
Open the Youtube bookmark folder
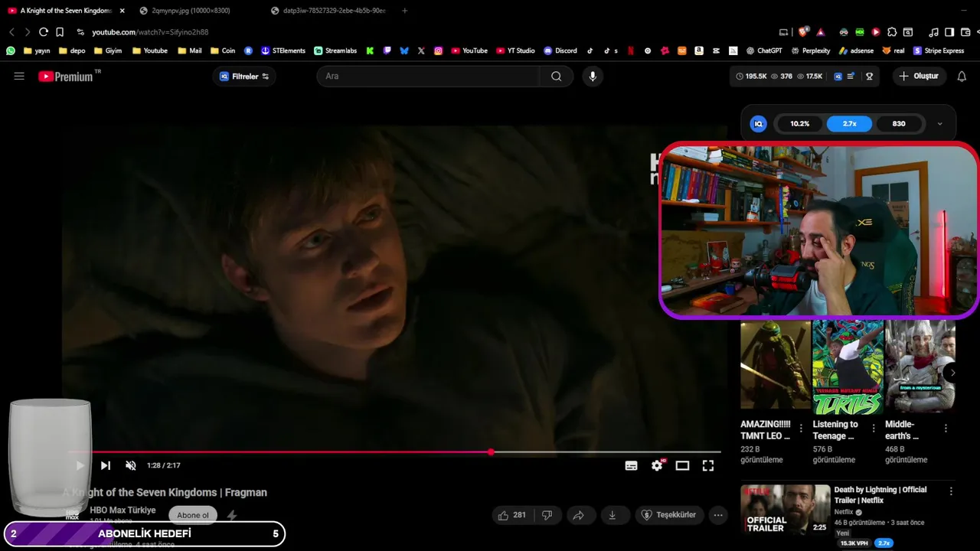click(x=150, y=51)
